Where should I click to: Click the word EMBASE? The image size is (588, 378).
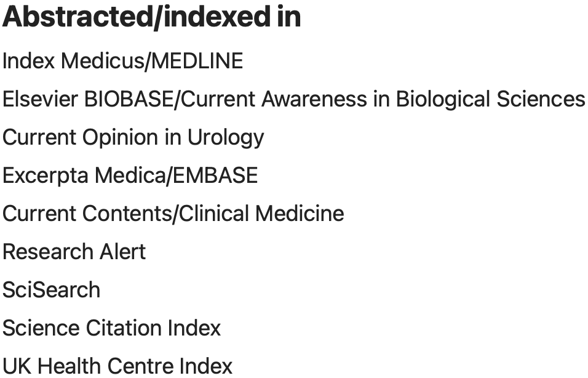215,175
